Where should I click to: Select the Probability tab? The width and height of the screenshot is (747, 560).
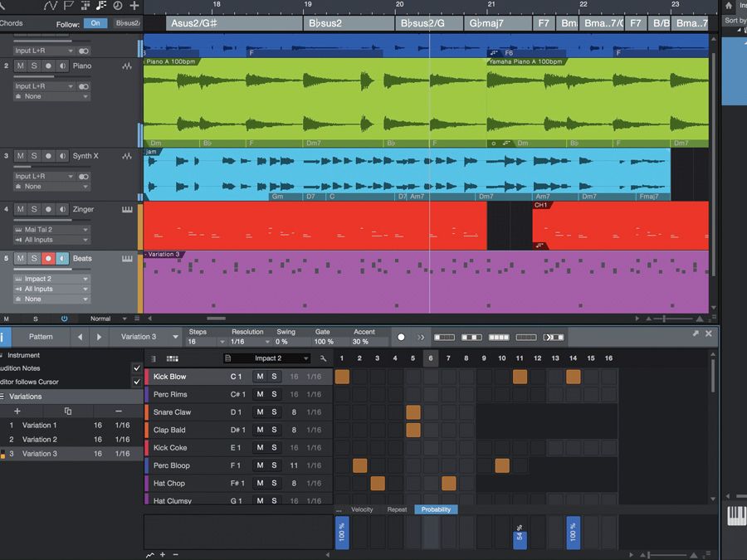[436, 510]
